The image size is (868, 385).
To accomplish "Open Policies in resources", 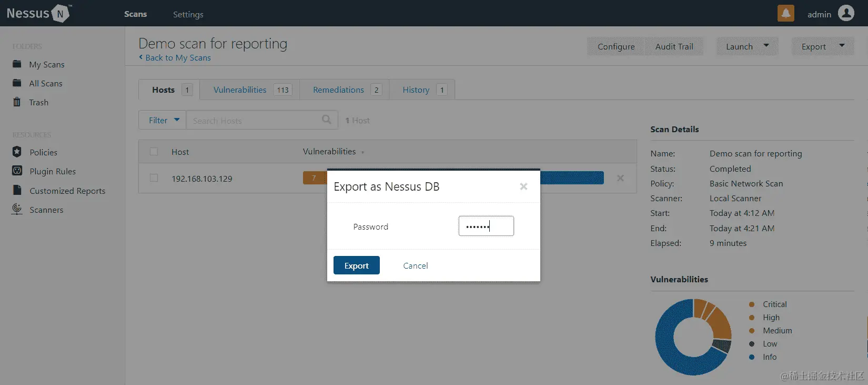I will coord(44,152).
